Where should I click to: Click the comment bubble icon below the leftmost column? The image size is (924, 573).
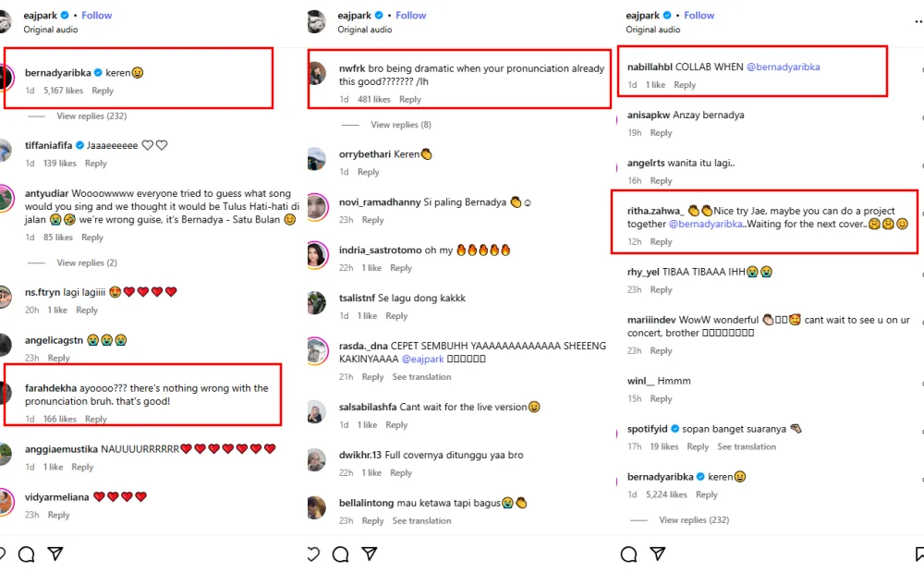tap(27, 555)
